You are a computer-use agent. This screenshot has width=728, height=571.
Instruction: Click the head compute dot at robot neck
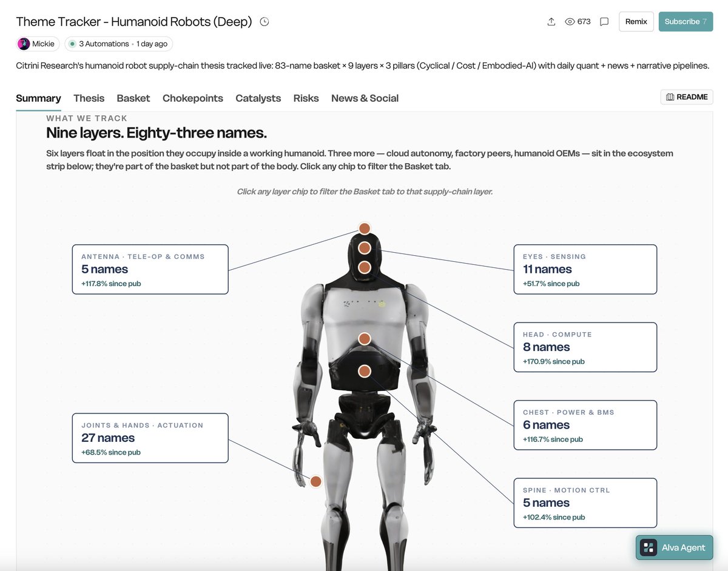tap(365, 267)
